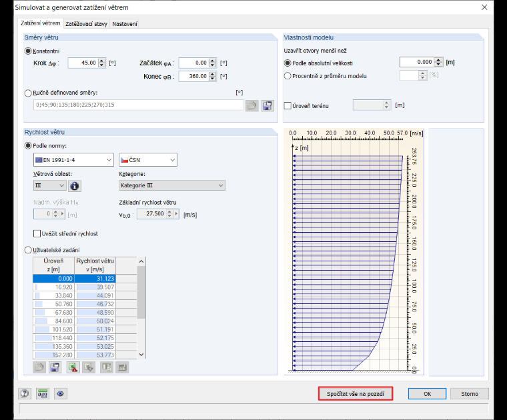This screenshot has height=420, width=507.
Task: Switch to Zatížení větrem tab
Action: coord(41,23)
